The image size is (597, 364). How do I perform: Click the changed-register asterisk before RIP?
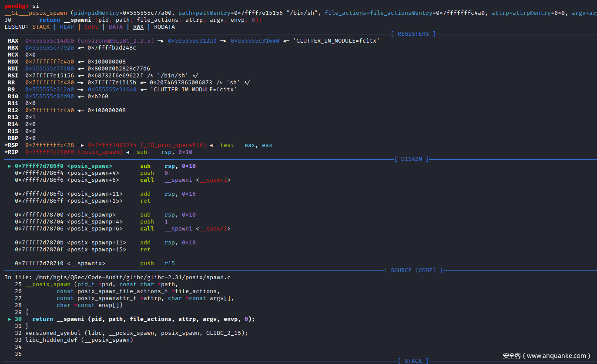point(6,152)
